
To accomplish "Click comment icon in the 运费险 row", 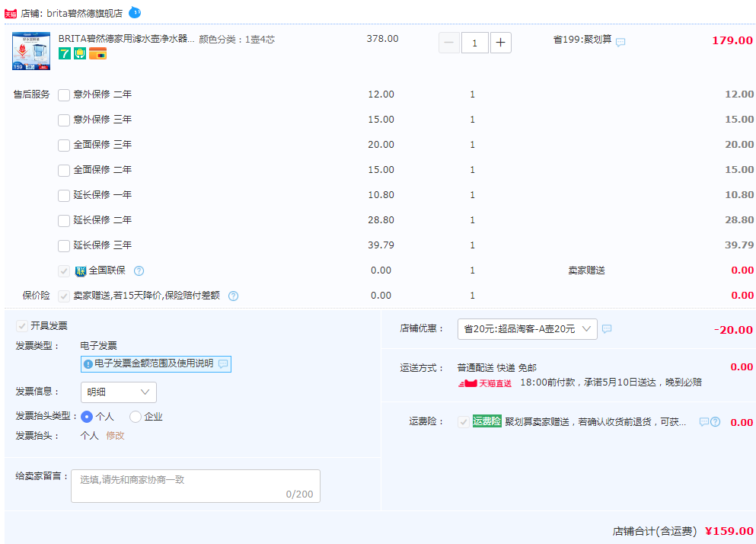I will coord(704,422).
